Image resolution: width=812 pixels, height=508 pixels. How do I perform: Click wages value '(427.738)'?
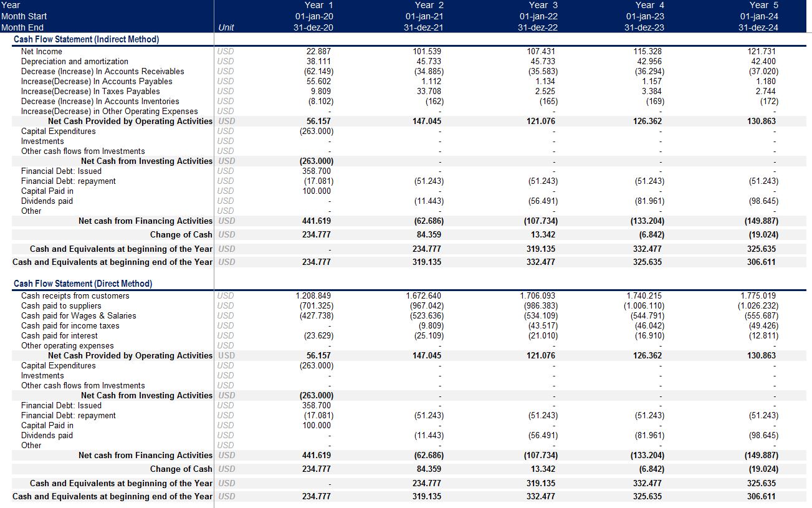click(317, 315)
